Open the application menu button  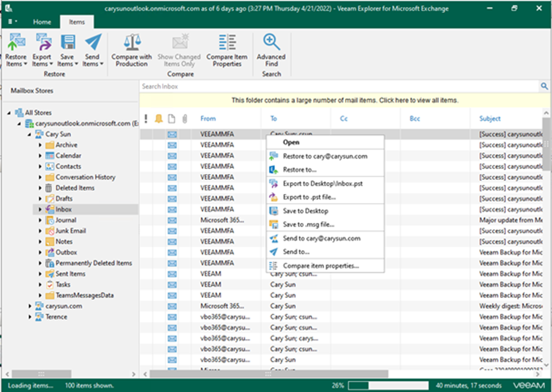pyautogui.click(x=12, y=22)
